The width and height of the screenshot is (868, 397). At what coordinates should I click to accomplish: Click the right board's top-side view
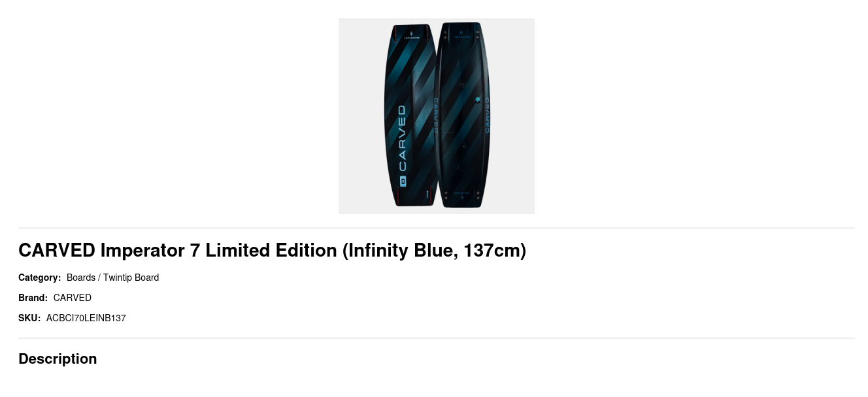coord(463,115)
